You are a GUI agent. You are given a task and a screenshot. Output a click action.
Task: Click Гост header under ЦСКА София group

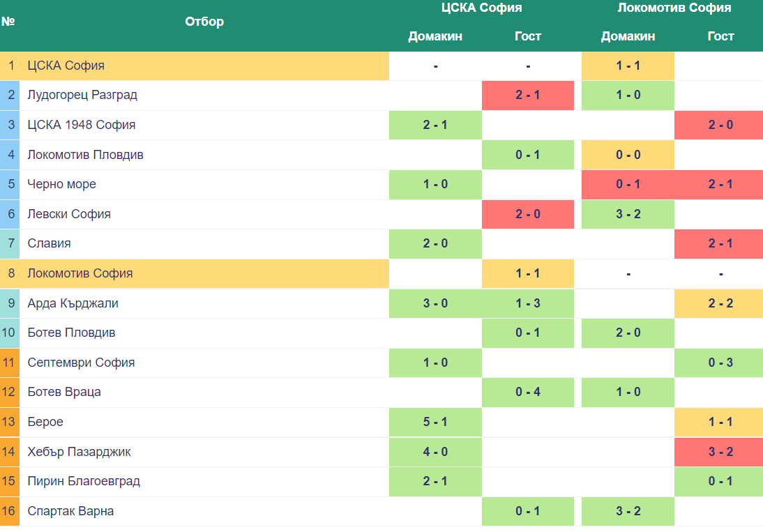[528, 36]
